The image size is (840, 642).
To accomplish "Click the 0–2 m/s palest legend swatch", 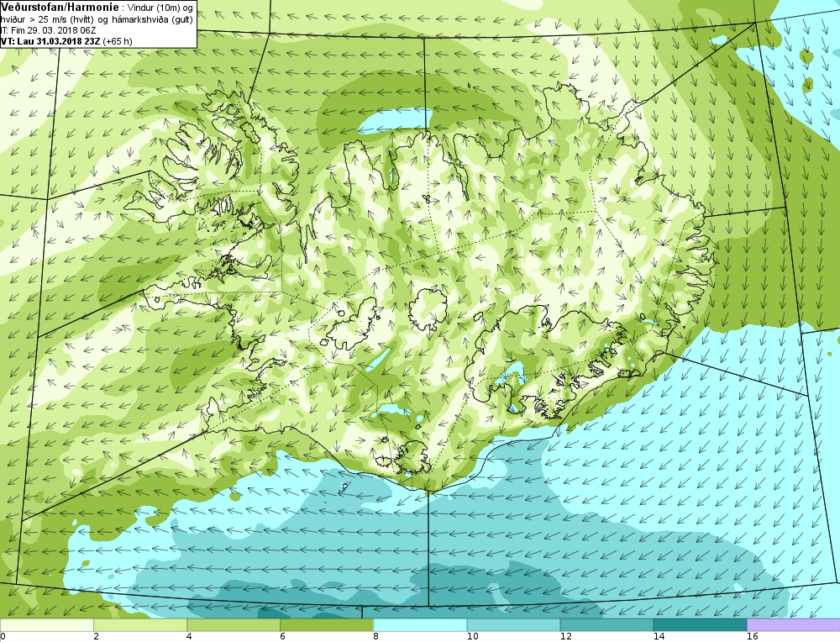I will point(46,625).
